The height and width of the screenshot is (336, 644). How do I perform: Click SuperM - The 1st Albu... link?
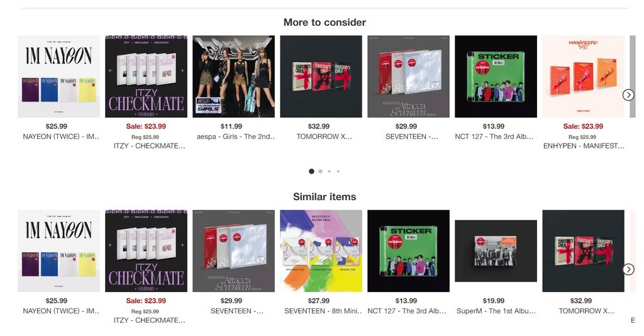point(496,311)
